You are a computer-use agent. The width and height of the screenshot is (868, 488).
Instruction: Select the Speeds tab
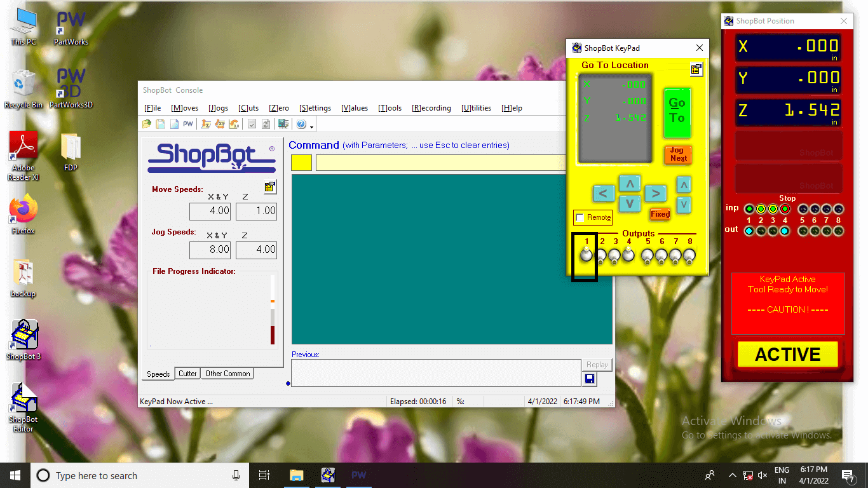158,374
